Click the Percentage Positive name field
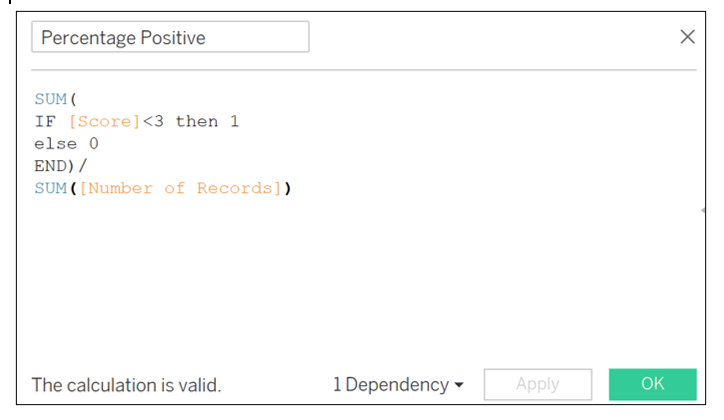The width and height of the screenshot is (724, 420). 170,37
